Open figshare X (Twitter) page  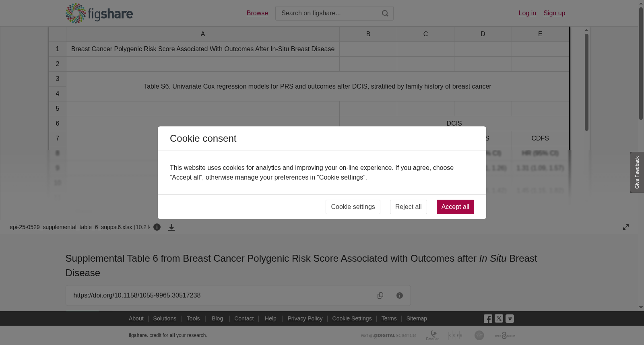click(499, 318)
